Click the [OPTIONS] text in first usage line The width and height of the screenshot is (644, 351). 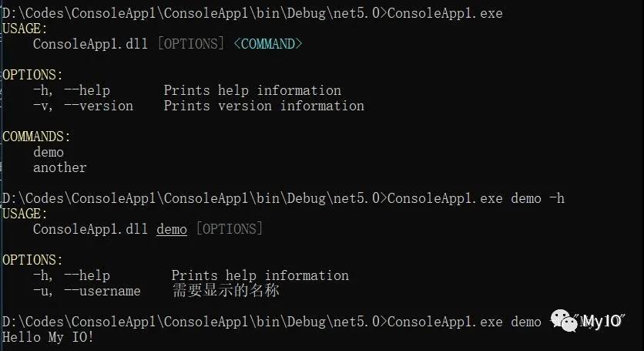click(191, 44)
